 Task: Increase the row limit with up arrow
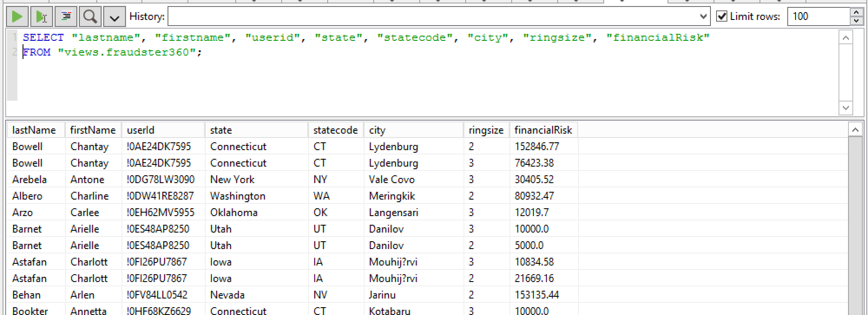click(856, 13)
